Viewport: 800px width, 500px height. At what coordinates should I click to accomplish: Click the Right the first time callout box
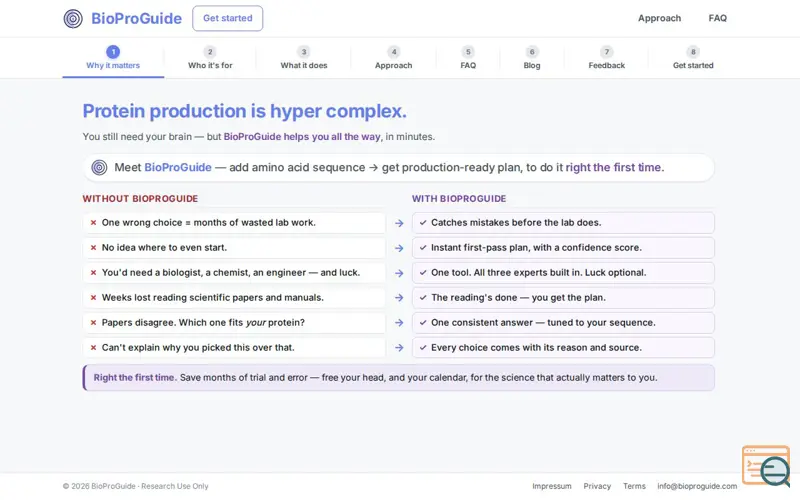coord(398,378)
